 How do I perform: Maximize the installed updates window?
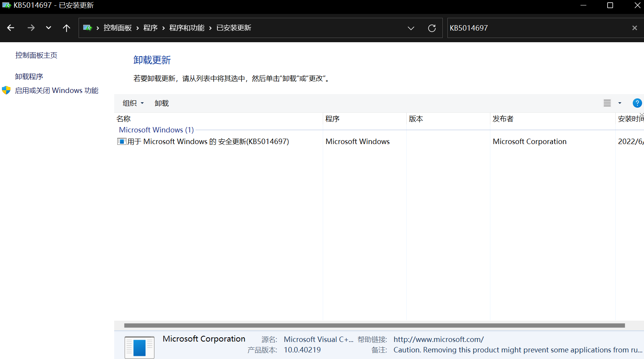click(x=610, y=5)
